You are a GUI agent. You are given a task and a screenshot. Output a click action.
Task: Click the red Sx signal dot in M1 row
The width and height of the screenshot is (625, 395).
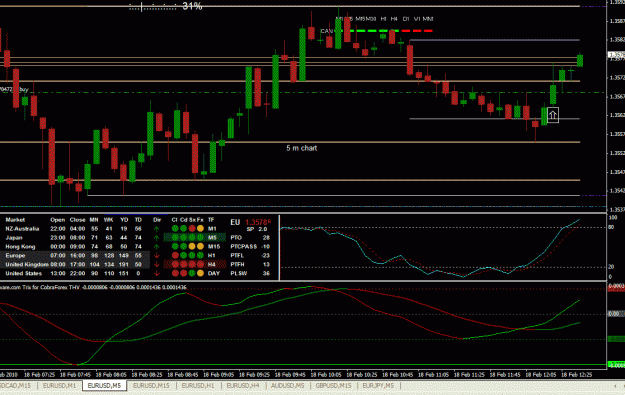tap(192, 228)
